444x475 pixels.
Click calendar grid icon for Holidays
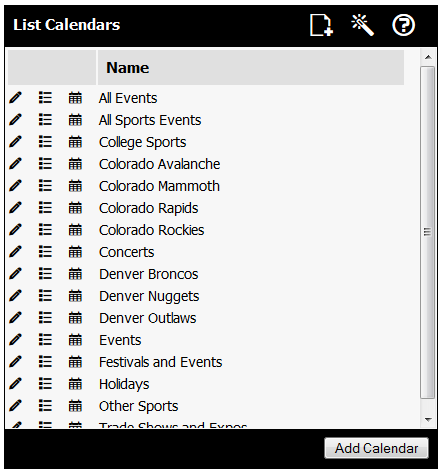(75, 384)
